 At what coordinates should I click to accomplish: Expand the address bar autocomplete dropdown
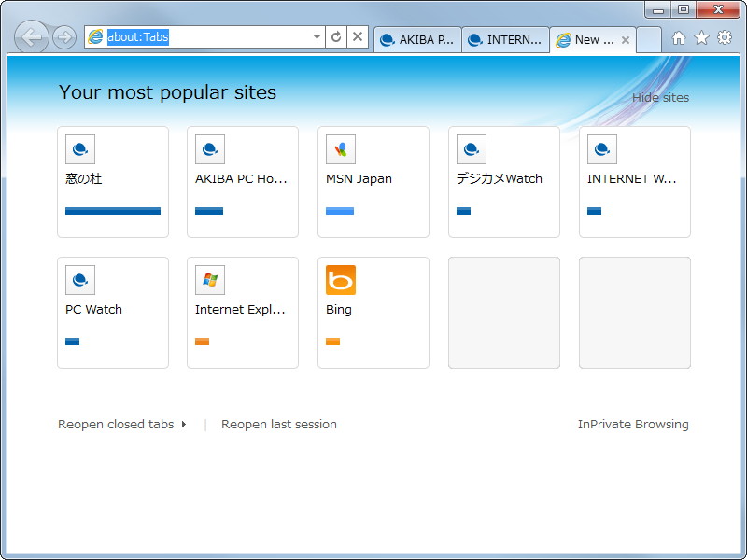pyautogui.click(x=317, y=37)
